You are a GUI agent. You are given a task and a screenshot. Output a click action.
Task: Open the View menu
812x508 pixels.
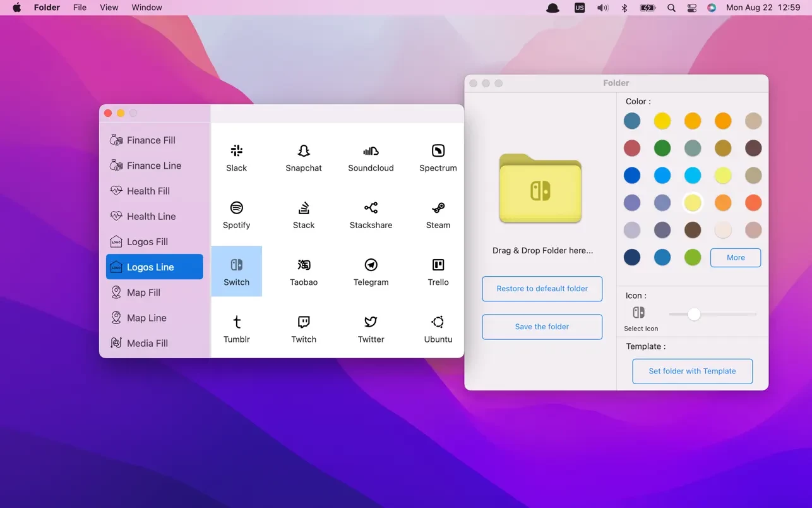(x=109, y=7)
